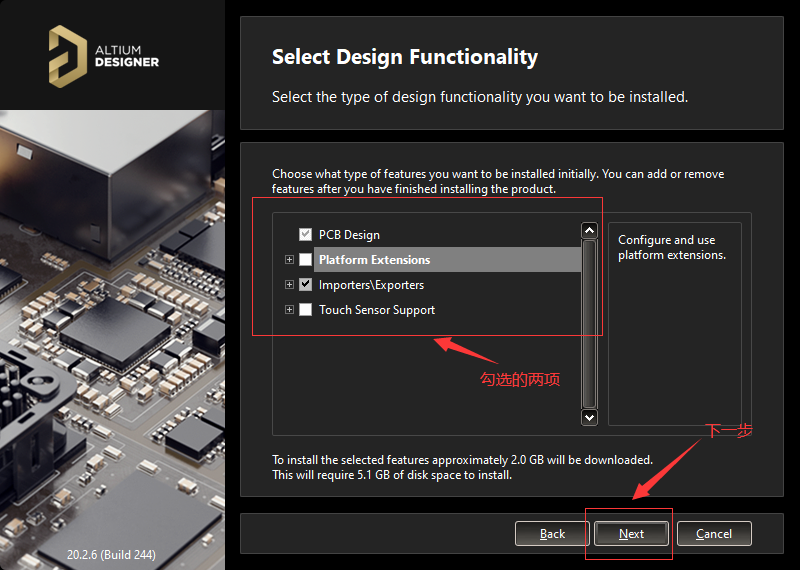Proceed with the Next button
Viewport: 800px width, 570px height.
pos(631,534)
